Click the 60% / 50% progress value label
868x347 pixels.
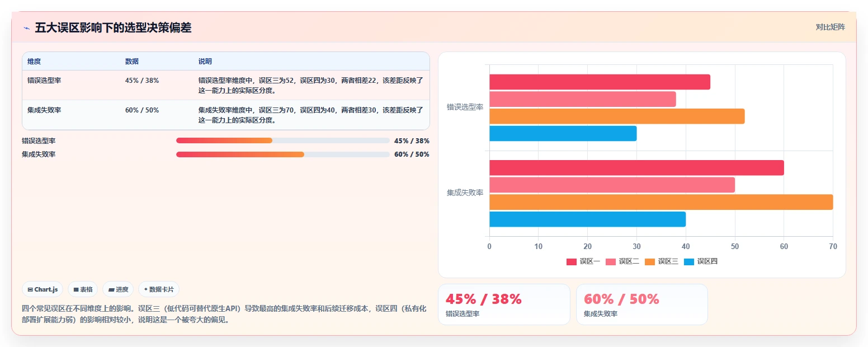click(x=412, y=154)
